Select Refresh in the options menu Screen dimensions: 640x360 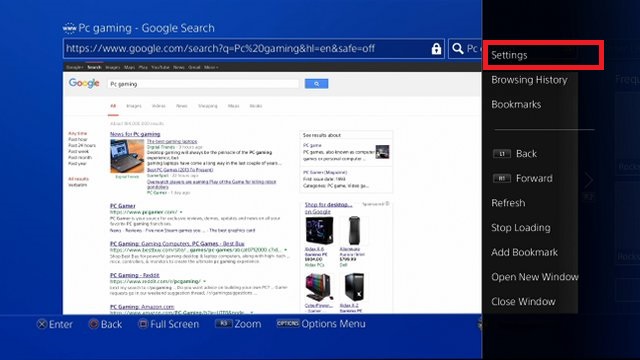point(508,203)
